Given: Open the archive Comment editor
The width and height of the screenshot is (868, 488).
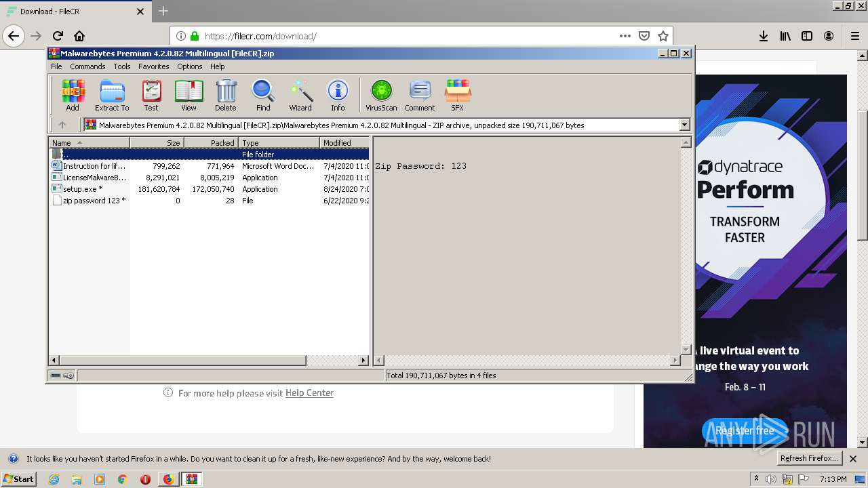Looking at the screenshot, I should 420,95.
